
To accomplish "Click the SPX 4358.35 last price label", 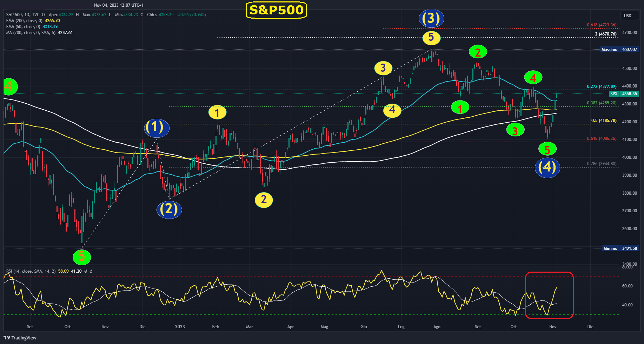I will pyautogui.click(x=624, y=94).
